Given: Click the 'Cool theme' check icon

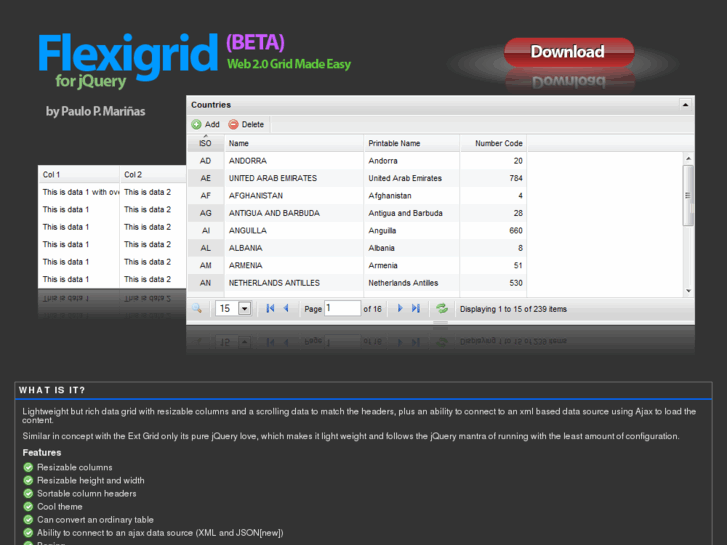Looking at the screenshot, I should [28, 507].
